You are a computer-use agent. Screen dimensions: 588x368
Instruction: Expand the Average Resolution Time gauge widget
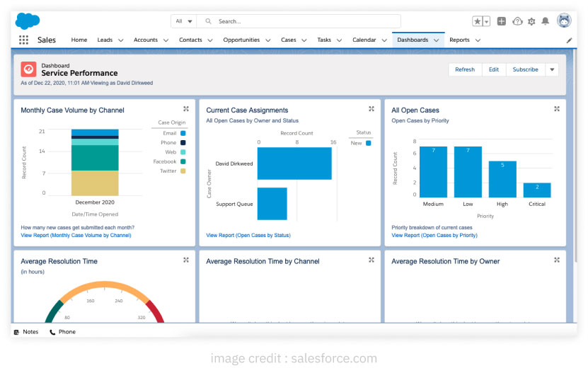(186, 260)
